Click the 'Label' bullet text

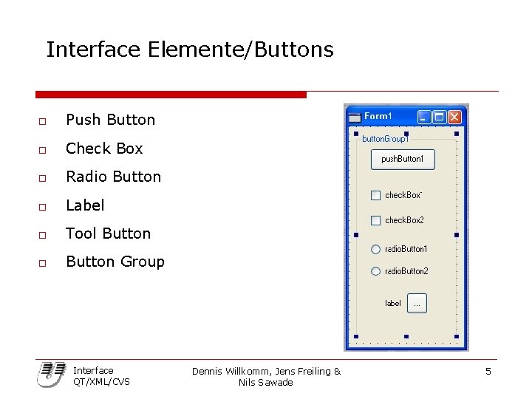85,205
